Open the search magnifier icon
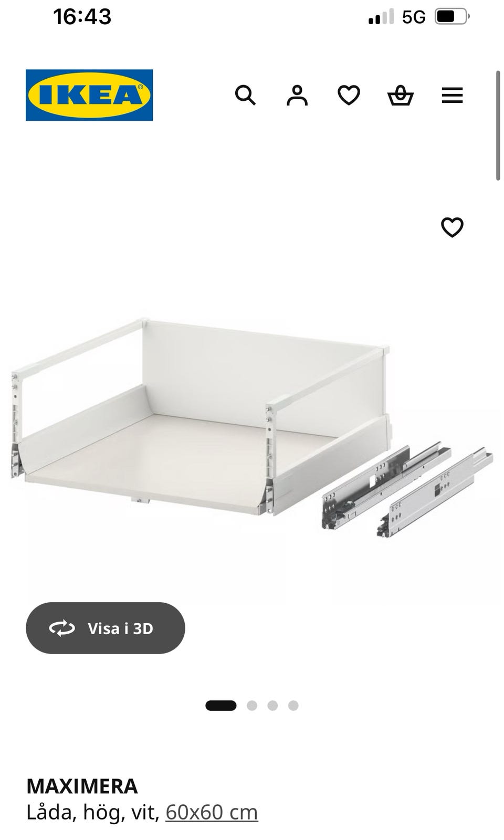 click(x=245, y=96)
